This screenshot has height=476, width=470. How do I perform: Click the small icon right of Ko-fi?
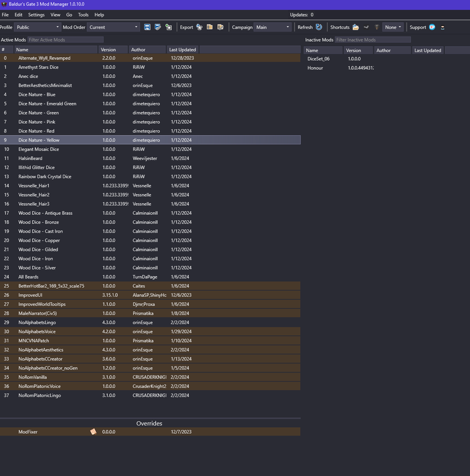(x=443, y=27)
